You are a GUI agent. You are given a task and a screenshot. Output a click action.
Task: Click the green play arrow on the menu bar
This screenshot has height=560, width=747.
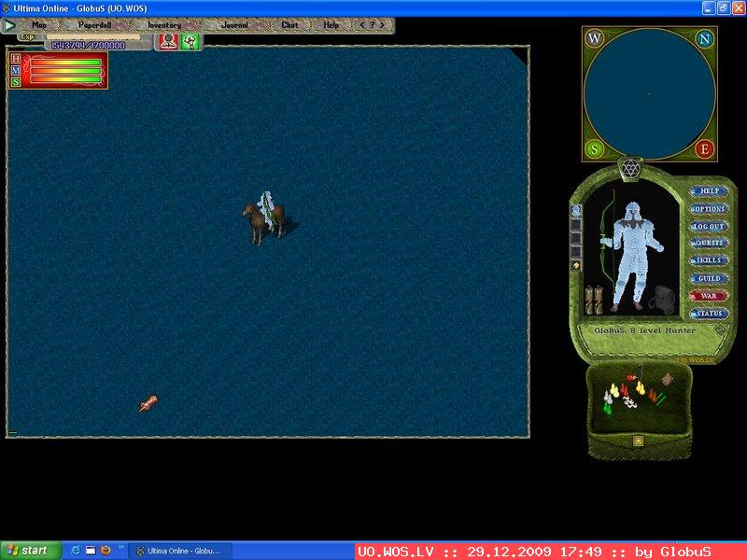pos(8,25)
